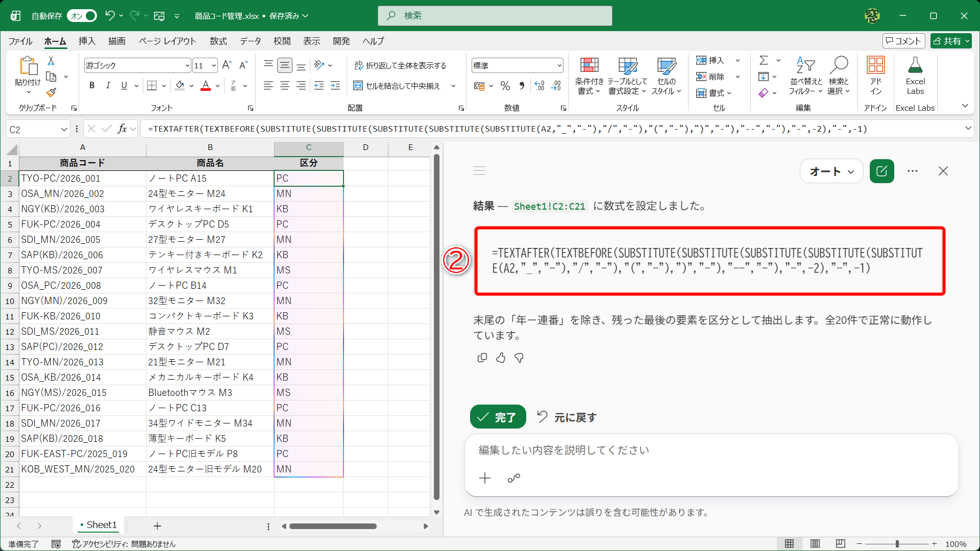Click the comma style icon
This screenshot has width=980, height=551.
coord(522,86)
